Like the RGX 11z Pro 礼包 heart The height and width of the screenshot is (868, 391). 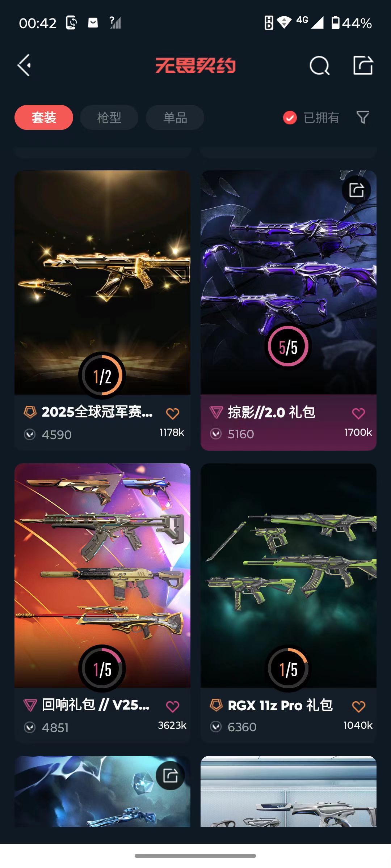click(x=358, y=706)
